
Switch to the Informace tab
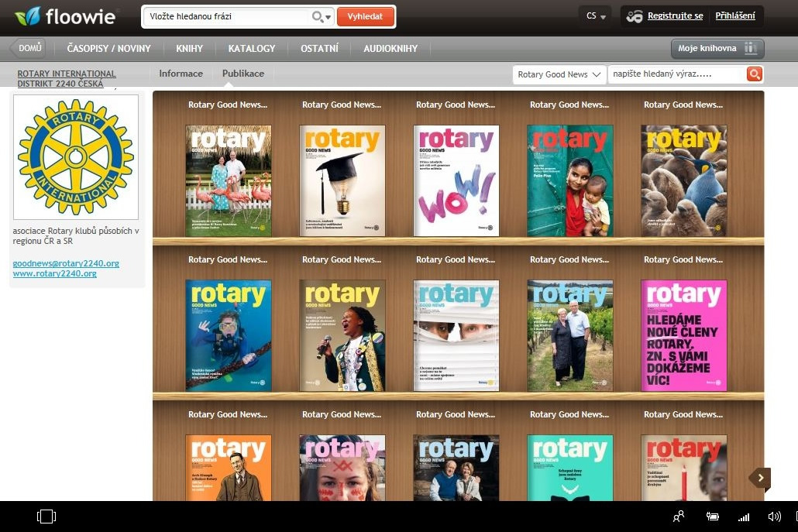181,74
